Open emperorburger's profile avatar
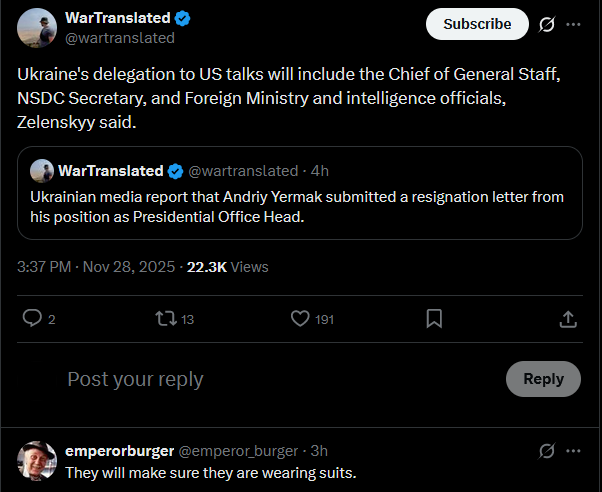602x492 pixels. coord(37,461)
